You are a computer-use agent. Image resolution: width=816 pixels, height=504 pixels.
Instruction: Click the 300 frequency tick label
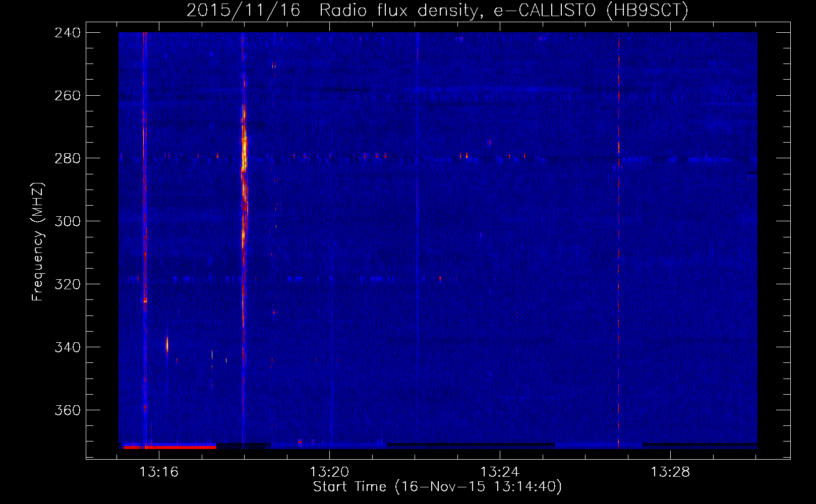68,222
